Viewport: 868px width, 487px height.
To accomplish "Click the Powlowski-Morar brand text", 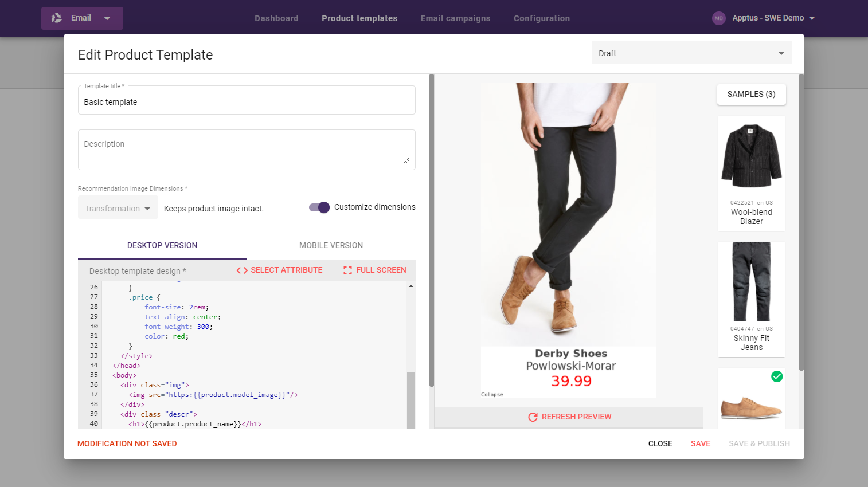I will pyautogui.click(x=571, y=366).
